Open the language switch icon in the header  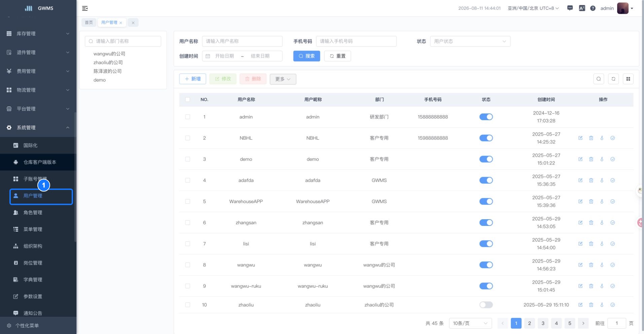[x=582, y=8]
